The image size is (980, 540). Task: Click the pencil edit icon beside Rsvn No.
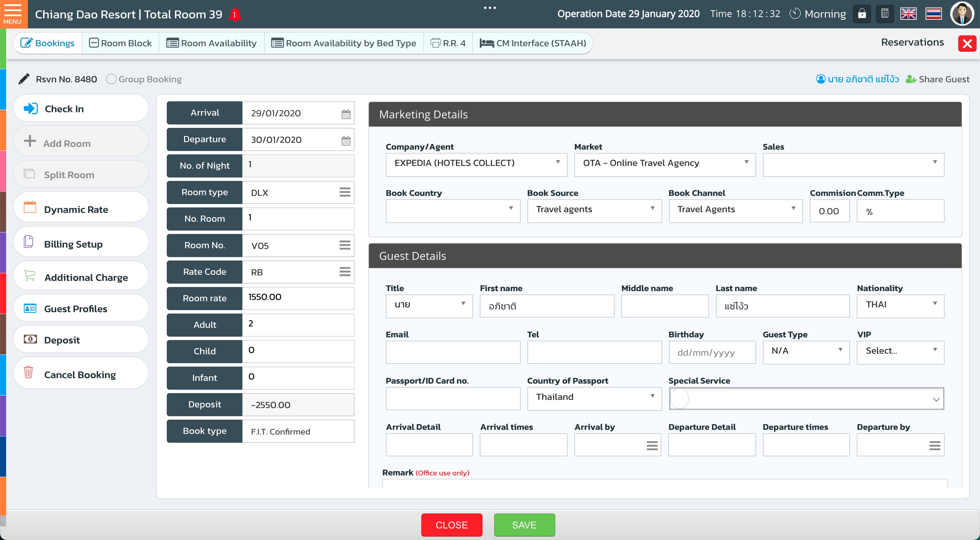click(x=23, y=79)
